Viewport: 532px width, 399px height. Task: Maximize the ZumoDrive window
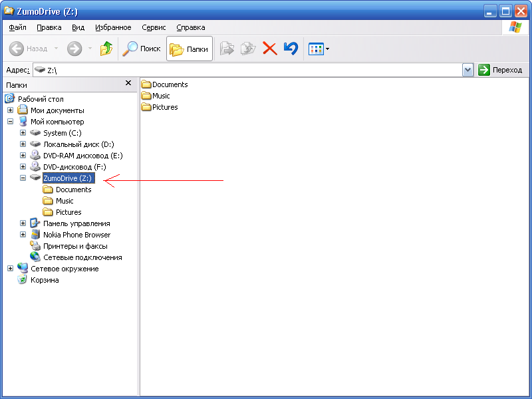(505, 11)
